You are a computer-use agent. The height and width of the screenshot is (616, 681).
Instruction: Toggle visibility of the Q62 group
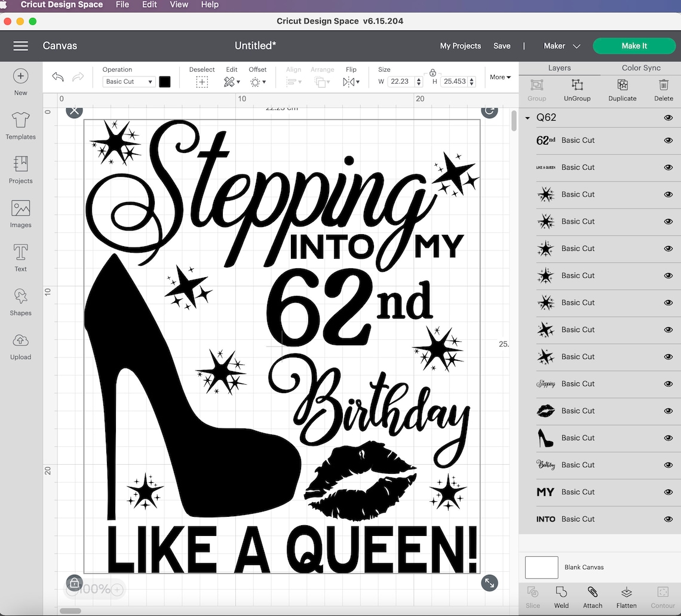click(668, 118)
